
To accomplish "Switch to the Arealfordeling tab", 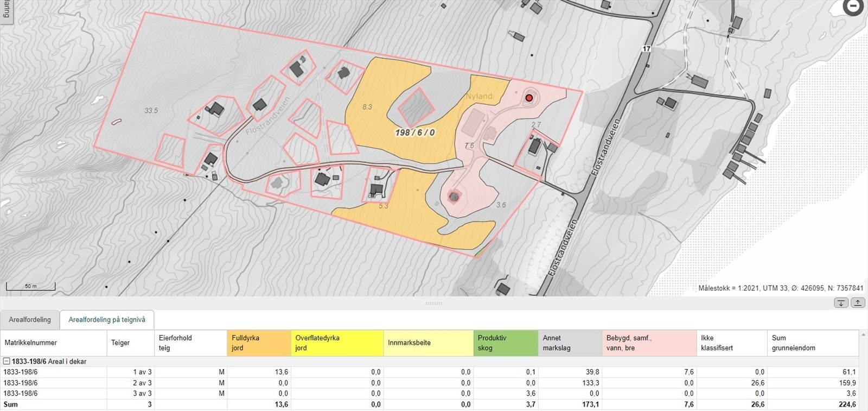I will (30, 320).
